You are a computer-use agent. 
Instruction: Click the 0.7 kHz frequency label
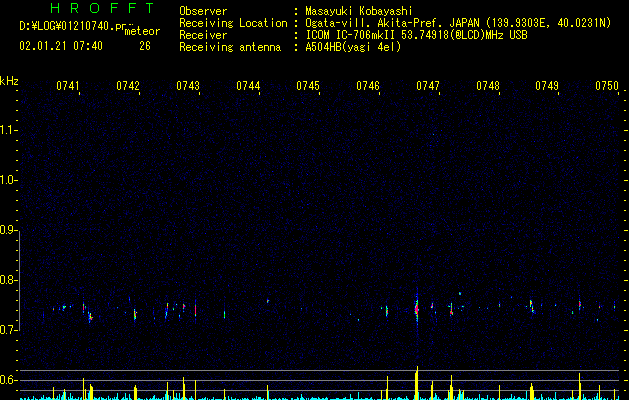pos(8,330)
